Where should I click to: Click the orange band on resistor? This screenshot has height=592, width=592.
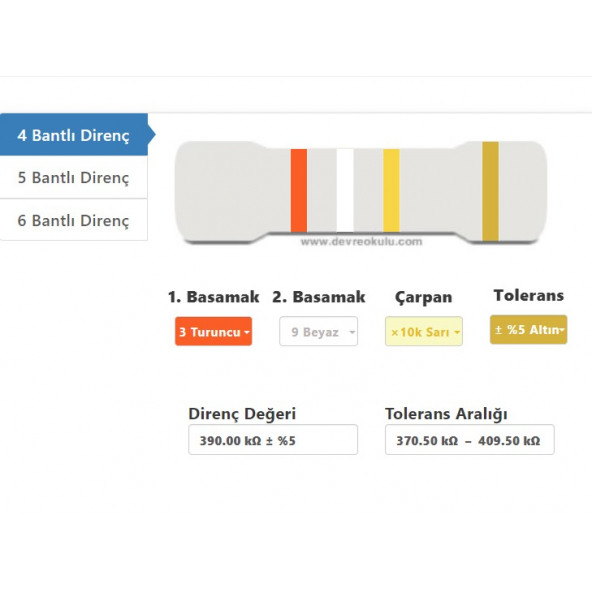[299, 191]
